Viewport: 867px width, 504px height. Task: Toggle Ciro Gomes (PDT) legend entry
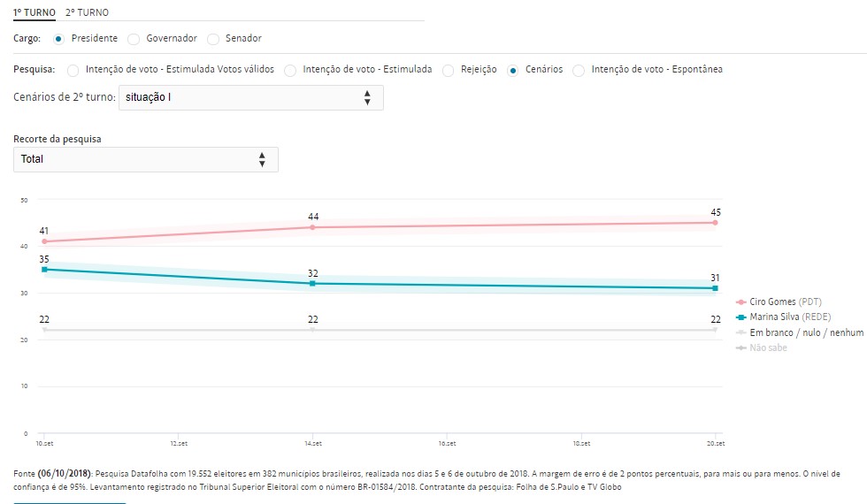click(x=786, y=302)
